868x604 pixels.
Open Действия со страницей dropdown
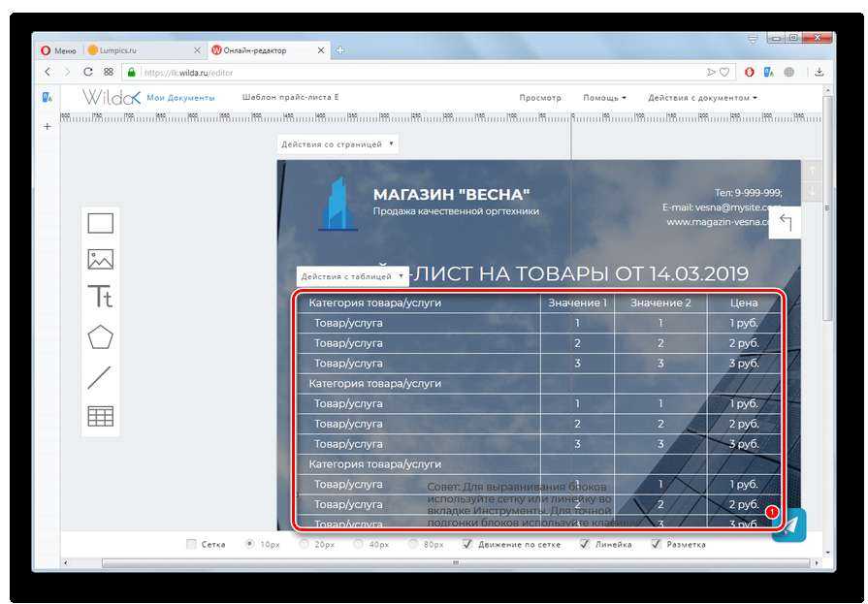click(338, 144)
